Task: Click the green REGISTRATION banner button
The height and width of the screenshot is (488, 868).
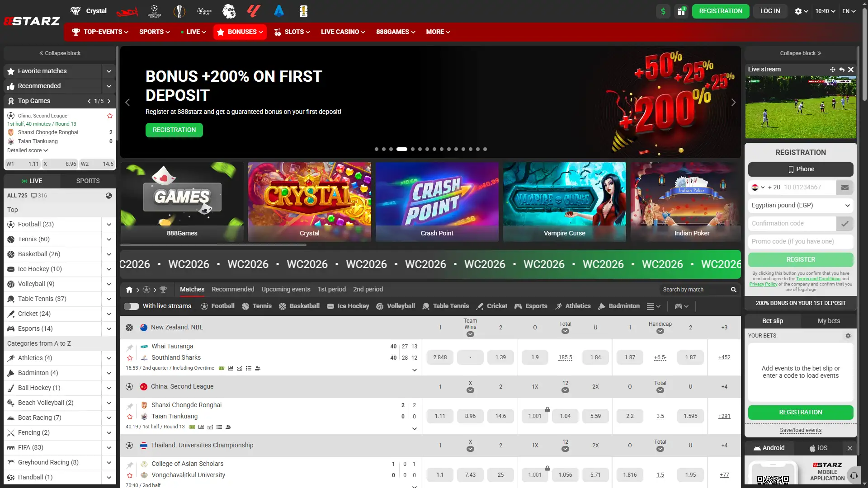Action: 174,130
